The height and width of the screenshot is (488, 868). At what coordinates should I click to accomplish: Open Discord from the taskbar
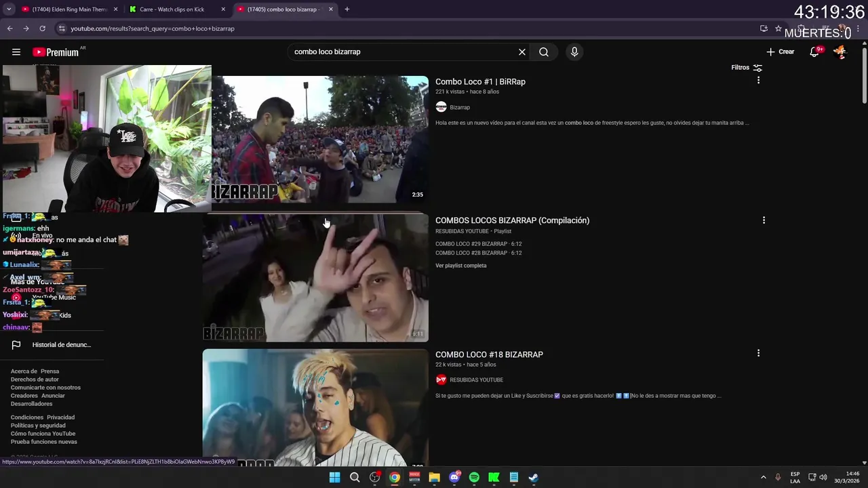(x=454, y=477)
